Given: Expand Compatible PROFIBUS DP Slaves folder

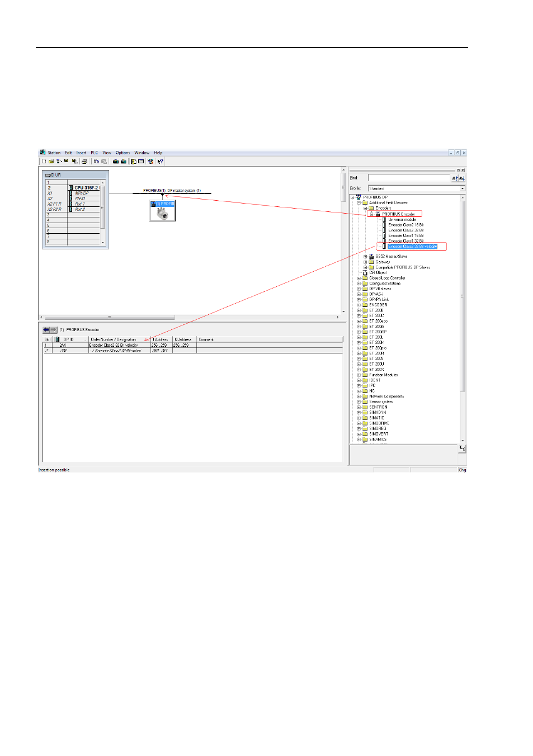Looking at the screenshot, I should click(365, 267).
